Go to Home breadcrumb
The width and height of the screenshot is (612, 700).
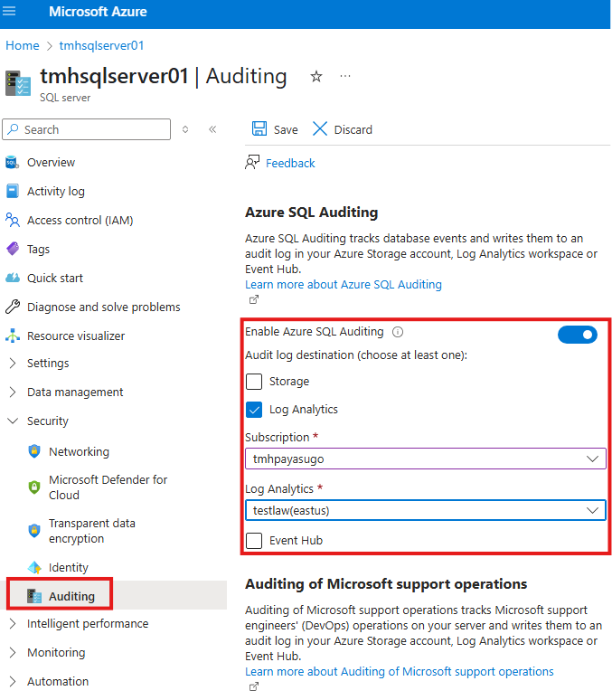pos(23,45)
